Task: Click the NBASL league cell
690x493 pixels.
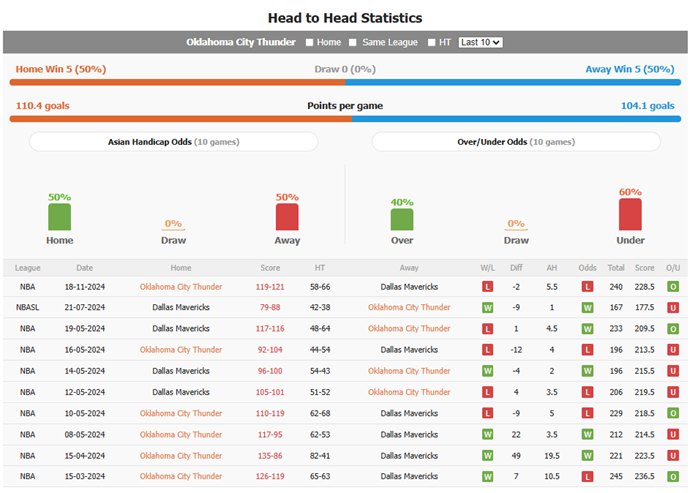Action: pos(27,308)
